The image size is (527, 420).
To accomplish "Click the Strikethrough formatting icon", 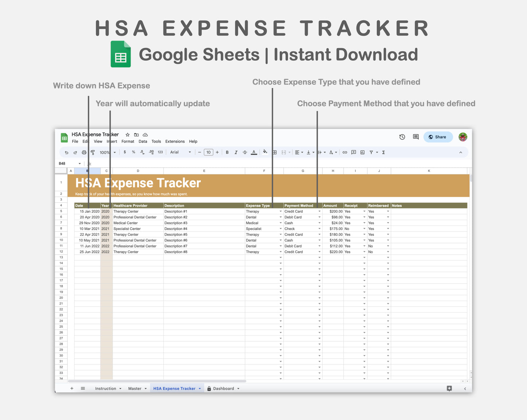I will 245,152.
